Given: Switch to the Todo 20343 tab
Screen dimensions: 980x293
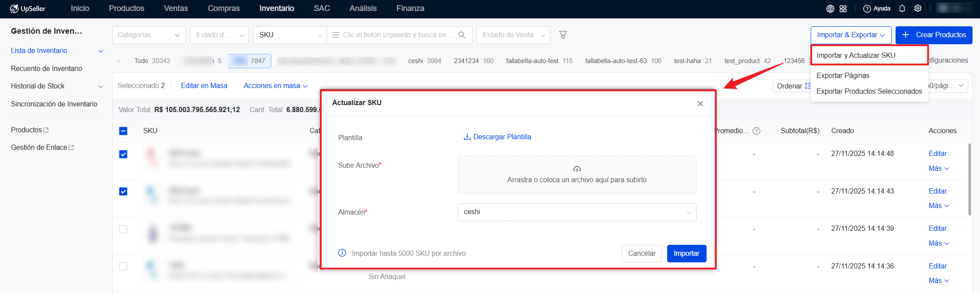Looking at the screenshot, I should pyautogui.click(x=152, y=61).
